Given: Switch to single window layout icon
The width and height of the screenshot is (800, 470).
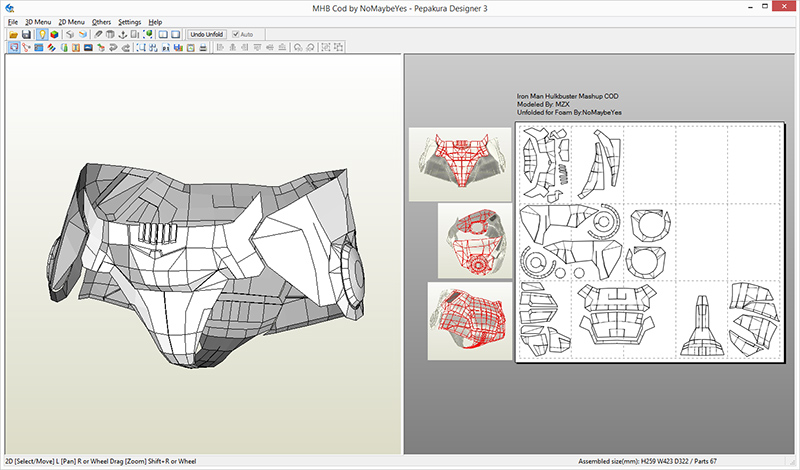Looking at the screenshot, I should click(176, 34).
